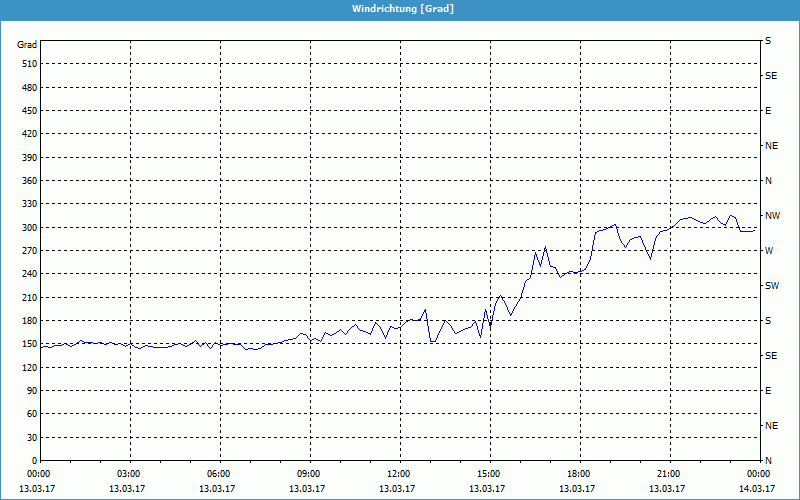Select the 06:00 time axis label
The width and height of the screenshot is (800, 500).
[218, 474]
